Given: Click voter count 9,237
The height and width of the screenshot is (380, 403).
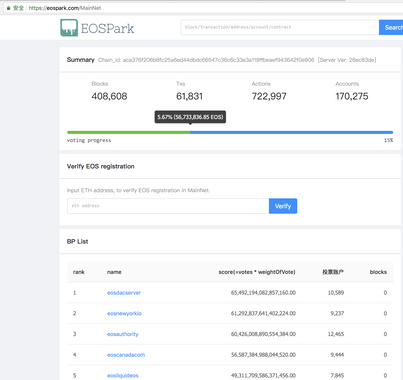Looking at the screenshot, I should [x=337, y=313].
